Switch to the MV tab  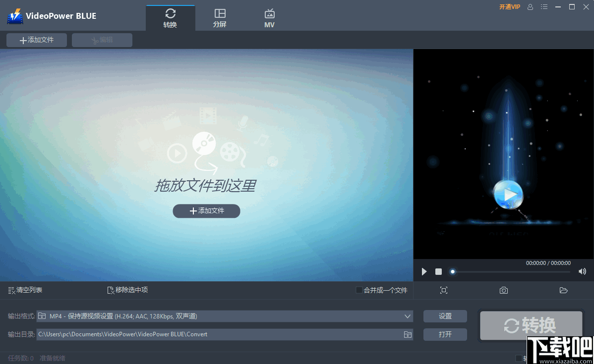click(269, 16)
